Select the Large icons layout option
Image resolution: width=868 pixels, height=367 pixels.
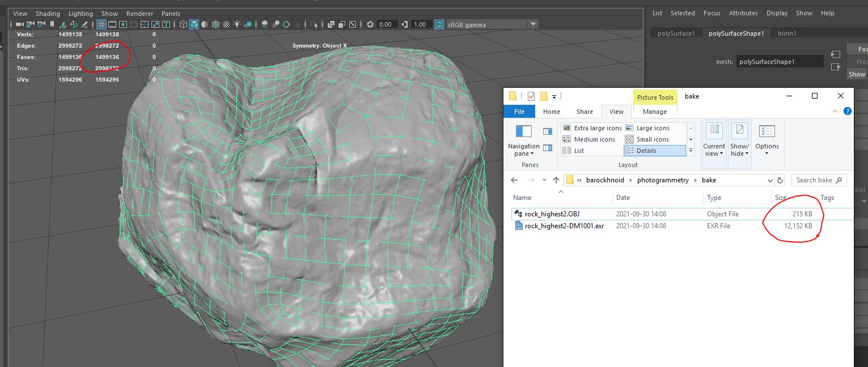[653, 128]
